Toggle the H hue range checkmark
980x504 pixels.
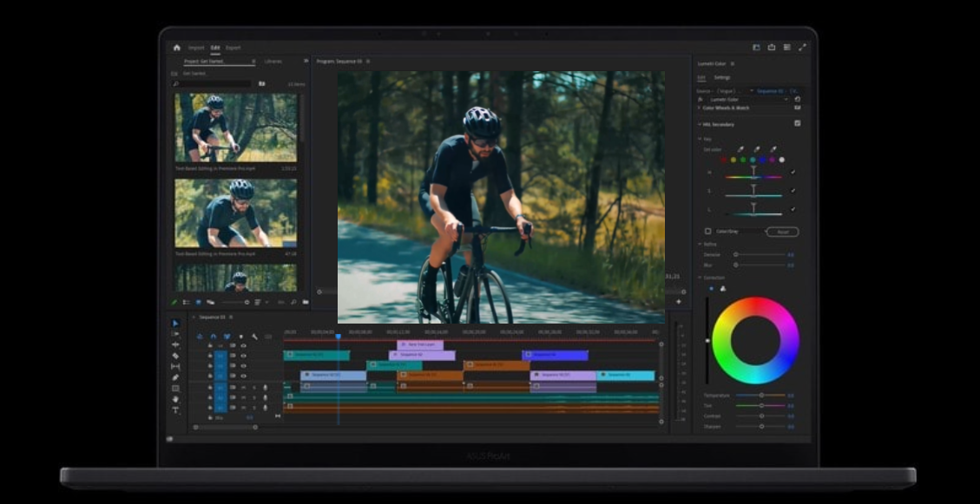pos(793,173)
